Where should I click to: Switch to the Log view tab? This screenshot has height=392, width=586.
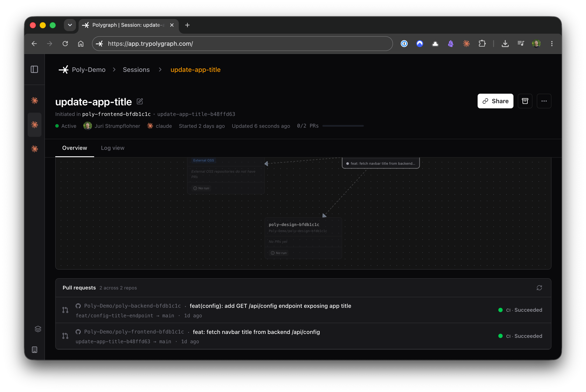(112, 148)
